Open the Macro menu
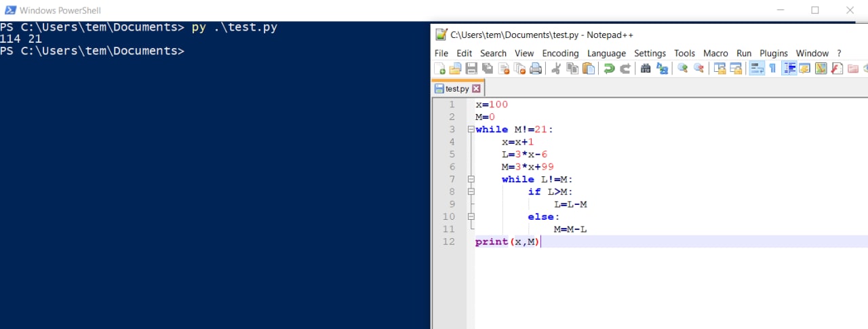 [x=715, y=53]
